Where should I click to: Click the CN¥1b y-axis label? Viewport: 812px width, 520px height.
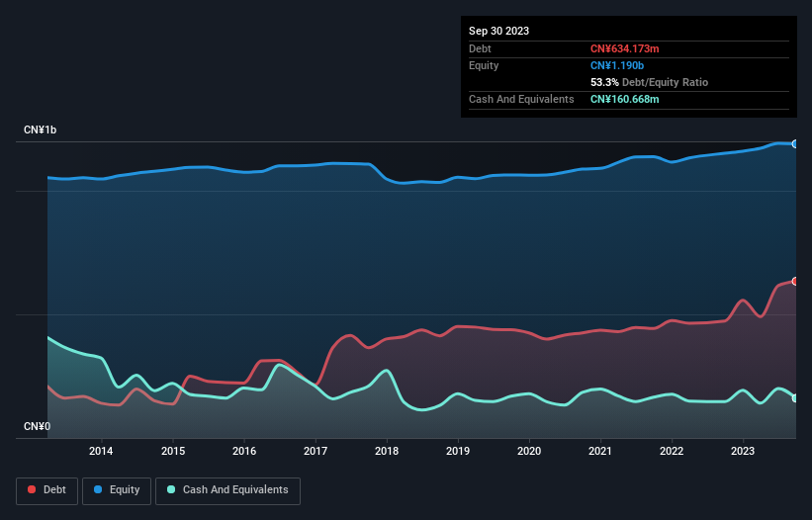(x=40, y=130)
